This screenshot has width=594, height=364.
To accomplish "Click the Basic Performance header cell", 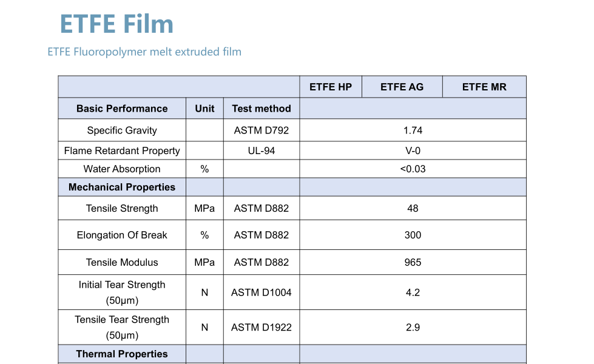I will click(122, 109).
